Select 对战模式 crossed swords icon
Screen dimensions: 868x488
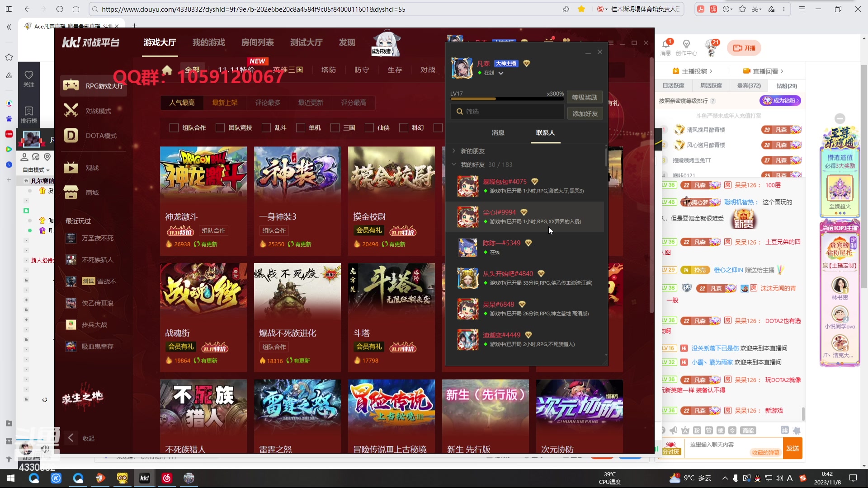(x=71, y=110)
